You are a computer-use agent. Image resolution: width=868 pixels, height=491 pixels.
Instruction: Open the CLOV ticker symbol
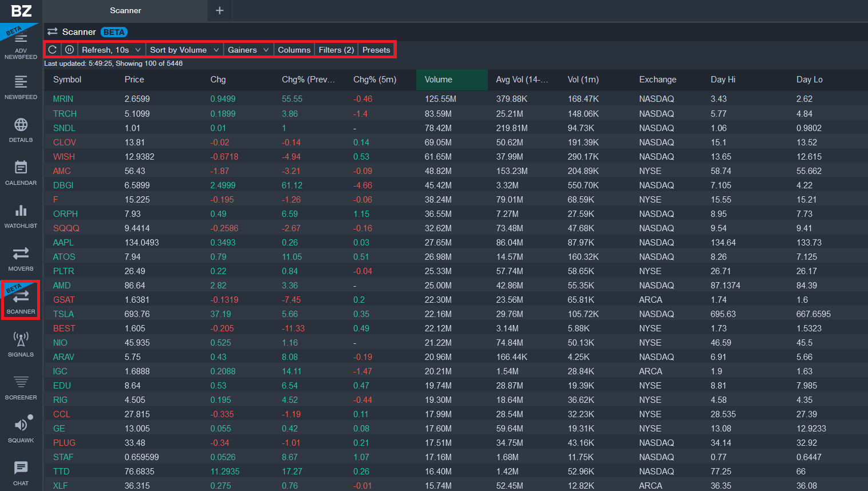[65, 142]
